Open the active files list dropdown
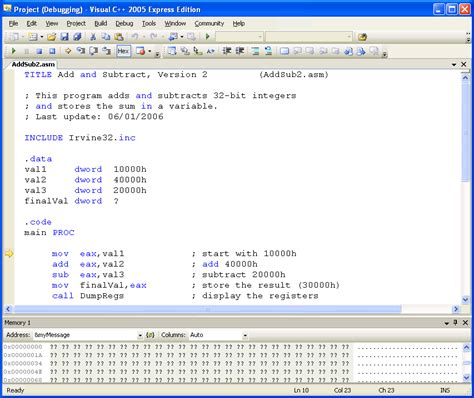The width and height of the screenshot is (474, 398). [454, 64]
